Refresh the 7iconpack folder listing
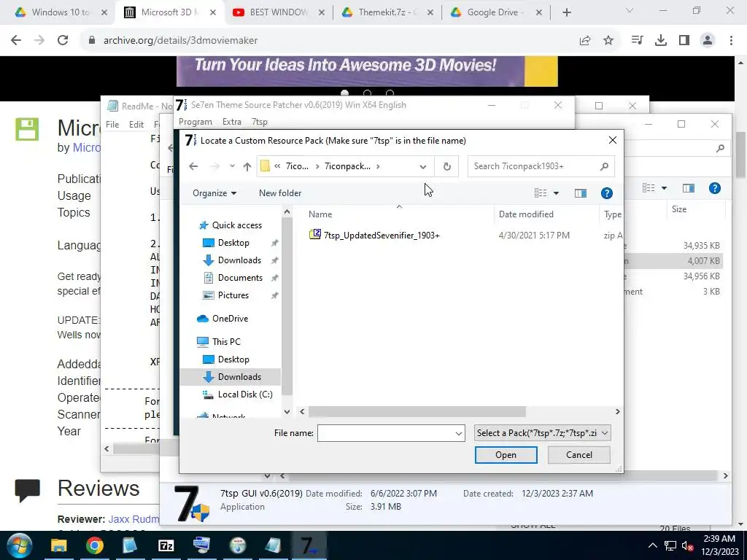The height and width of the screenshot is (560, 747). click(447, 166)
